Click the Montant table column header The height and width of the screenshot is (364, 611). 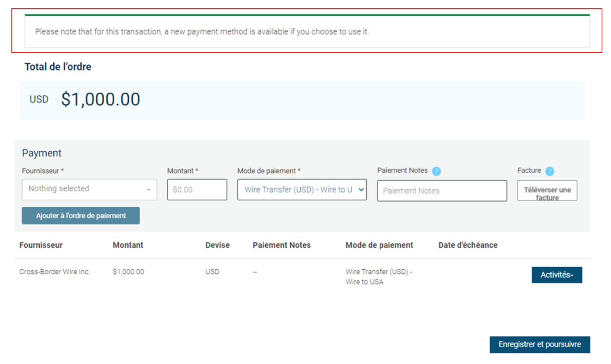point(128,245)
